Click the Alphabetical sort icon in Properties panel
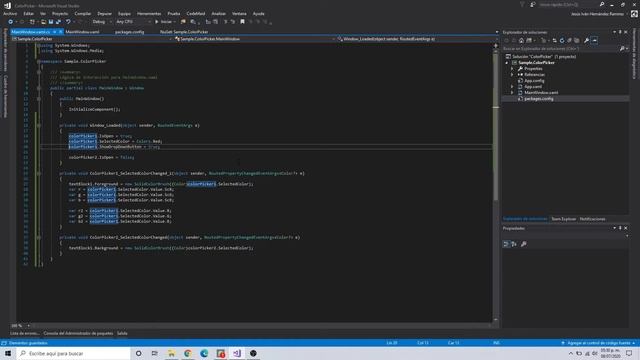The image size is (640, 360). (514, 244)
